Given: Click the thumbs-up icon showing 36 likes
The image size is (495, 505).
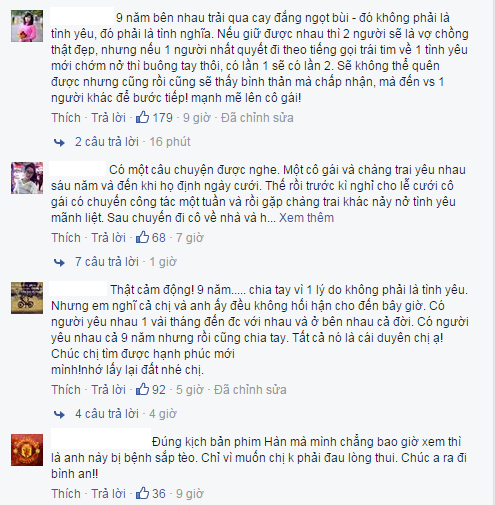Looking at the screenshot, I should pyautogui.click(x=142, y=493).
